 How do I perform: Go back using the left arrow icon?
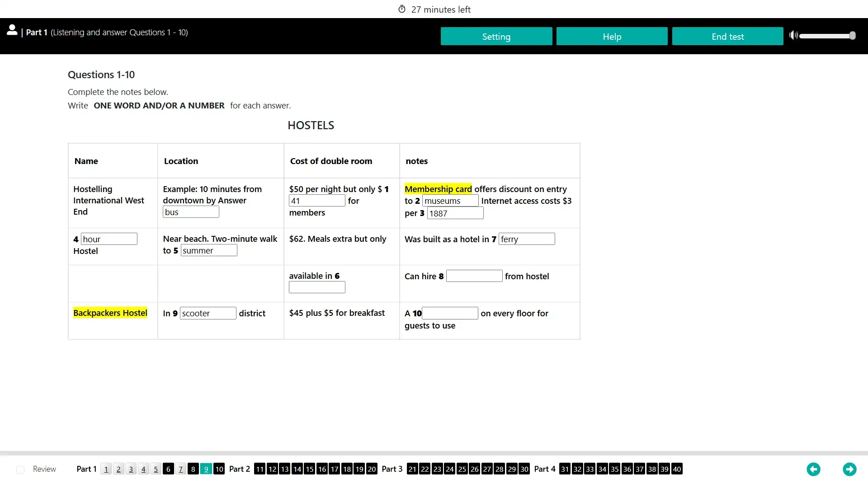(x=813, y=469)
